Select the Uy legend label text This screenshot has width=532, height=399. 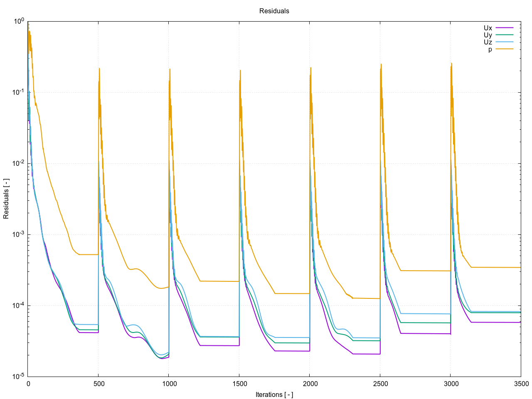488,35
